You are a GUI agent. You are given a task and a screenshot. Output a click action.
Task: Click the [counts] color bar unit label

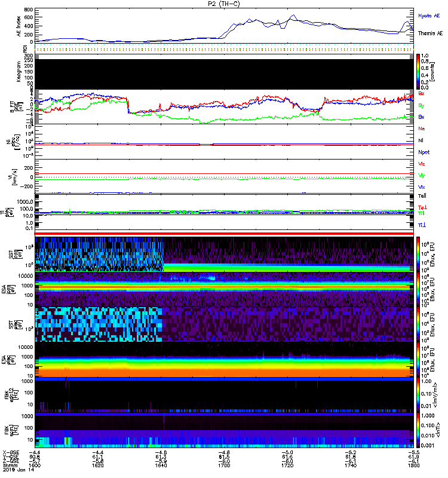[x=432, y=72]
